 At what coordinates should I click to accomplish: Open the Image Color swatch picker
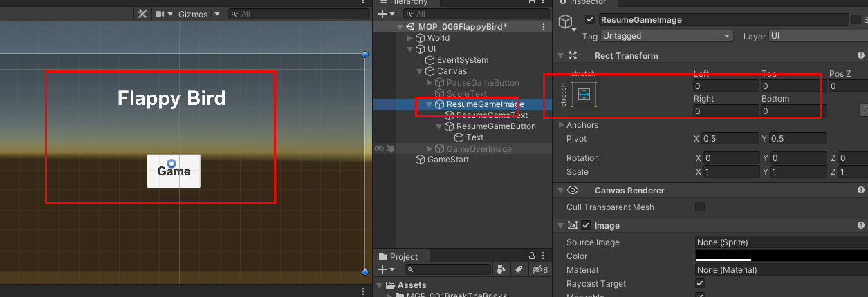tap(782, 256)
